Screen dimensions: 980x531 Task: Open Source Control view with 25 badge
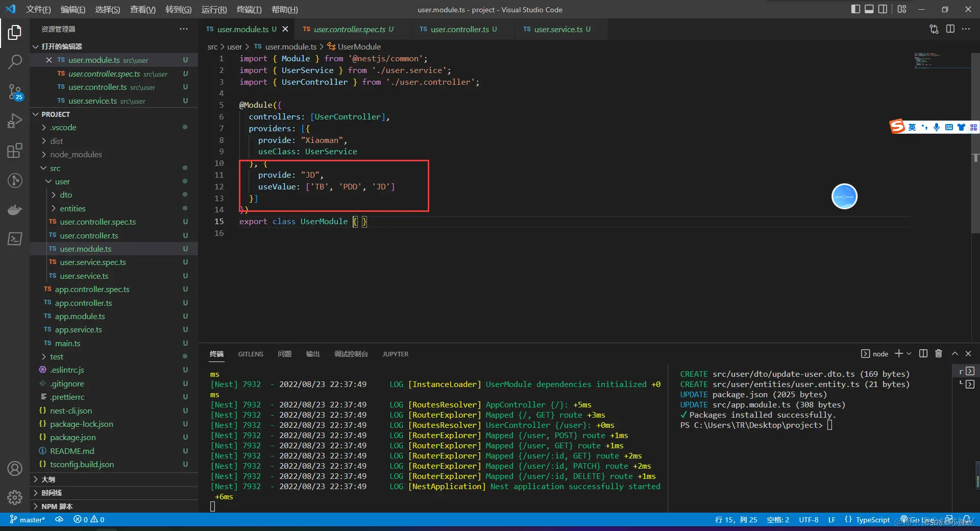tap(15, 92)
